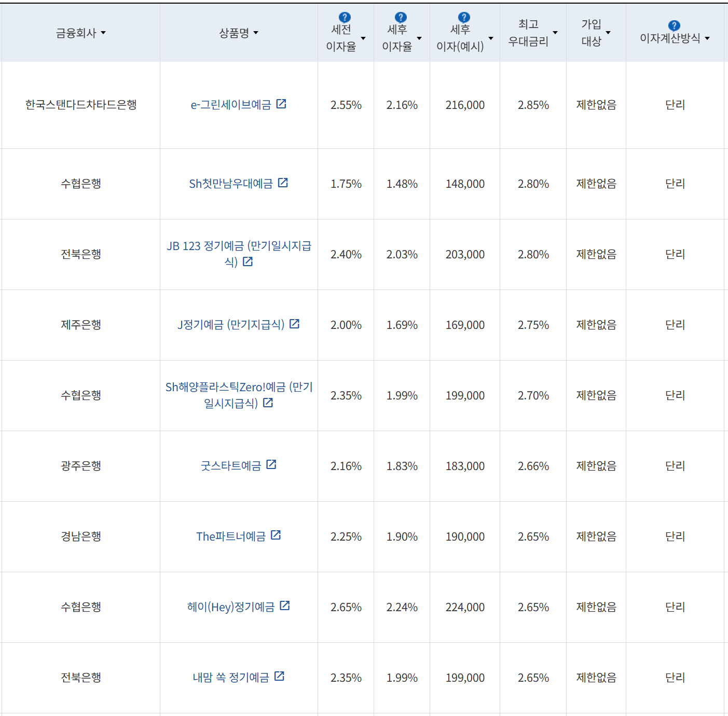Click the external link icon beside 굿스타트예금
Viewport: 728px width, 716px height.
coord(271,465)
